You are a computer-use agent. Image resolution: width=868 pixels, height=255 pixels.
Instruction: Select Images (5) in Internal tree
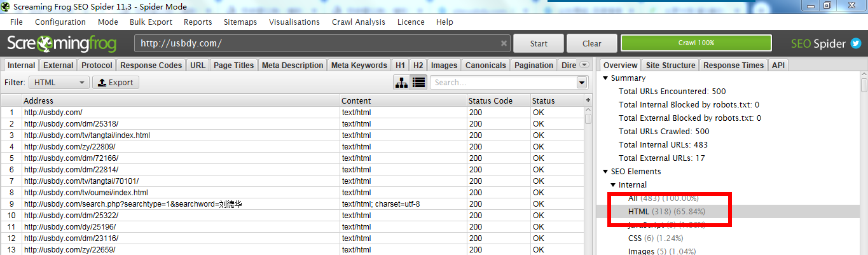tap(661, 251)
